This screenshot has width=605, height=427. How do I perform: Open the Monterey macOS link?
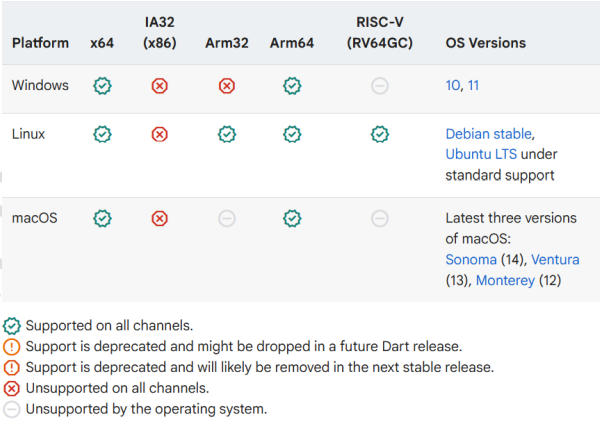(x=505, y=281)
